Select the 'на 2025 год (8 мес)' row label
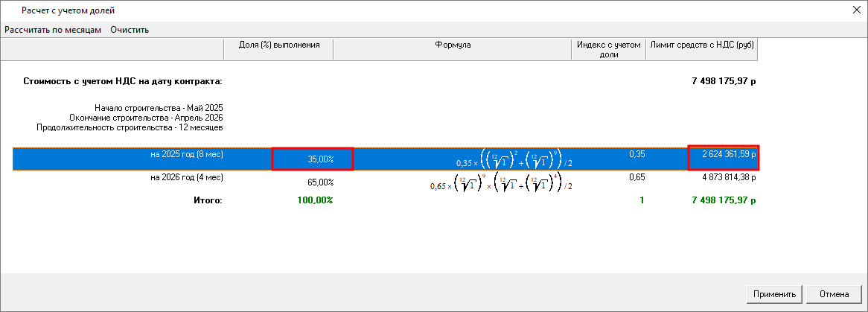The width and height of the screenshot is (868, 312). click(186, 155)
